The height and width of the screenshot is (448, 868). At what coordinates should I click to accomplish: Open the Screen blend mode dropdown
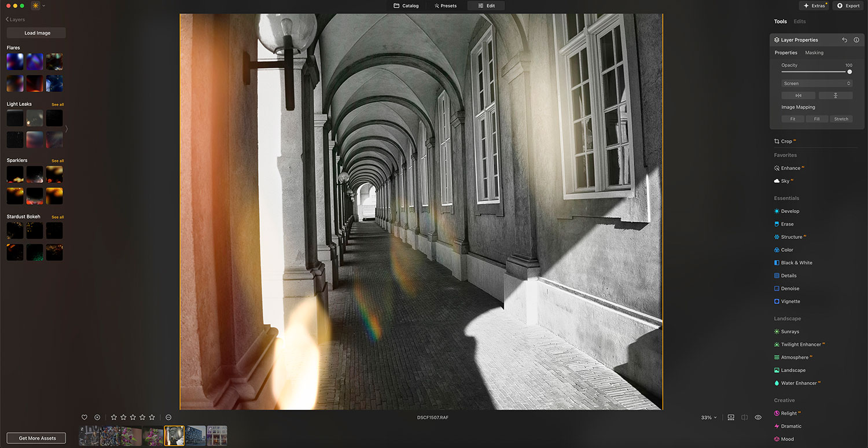click(816, 83)
